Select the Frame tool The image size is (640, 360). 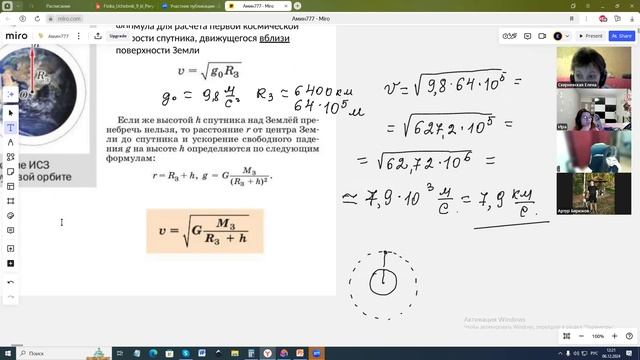11,201
